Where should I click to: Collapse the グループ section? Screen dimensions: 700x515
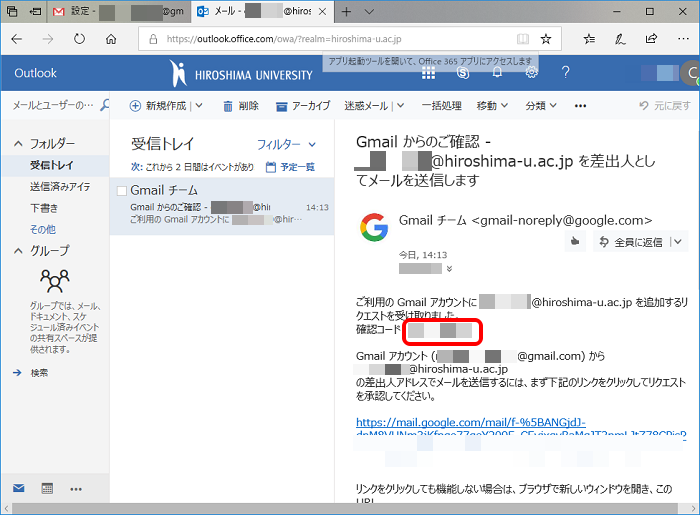[18, 251]
